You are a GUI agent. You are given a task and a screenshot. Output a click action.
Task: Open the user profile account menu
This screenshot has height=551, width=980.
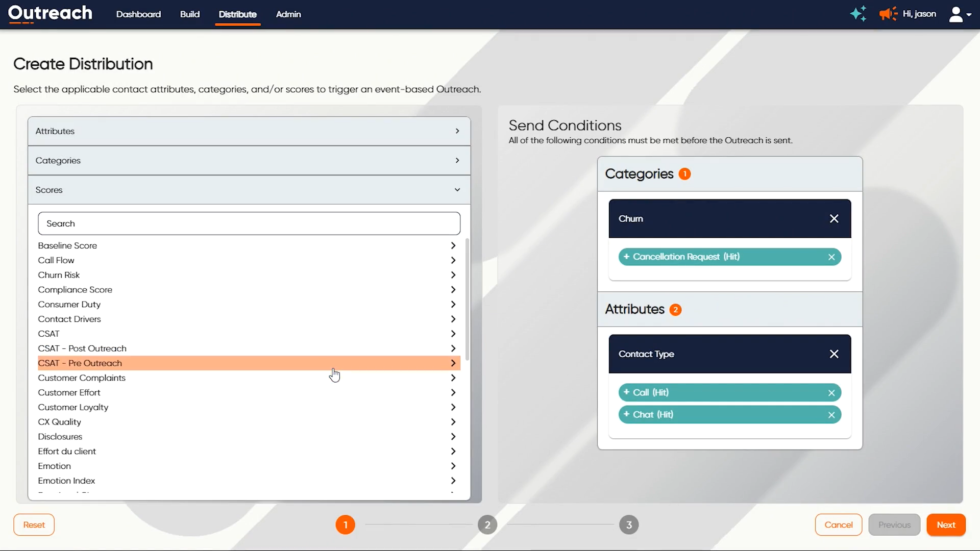tap(960, 14)
